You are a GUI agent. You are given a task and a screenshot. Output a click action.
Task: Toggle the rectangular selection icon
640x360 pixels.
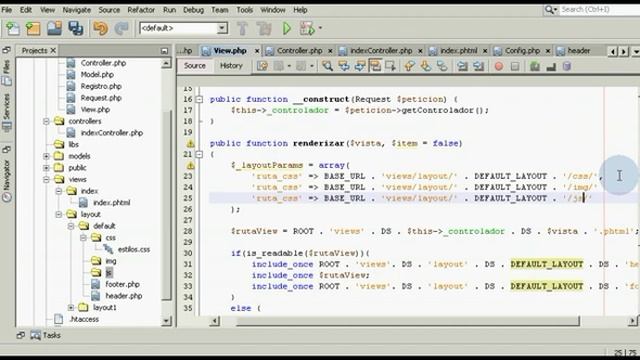tap(391, 66)
